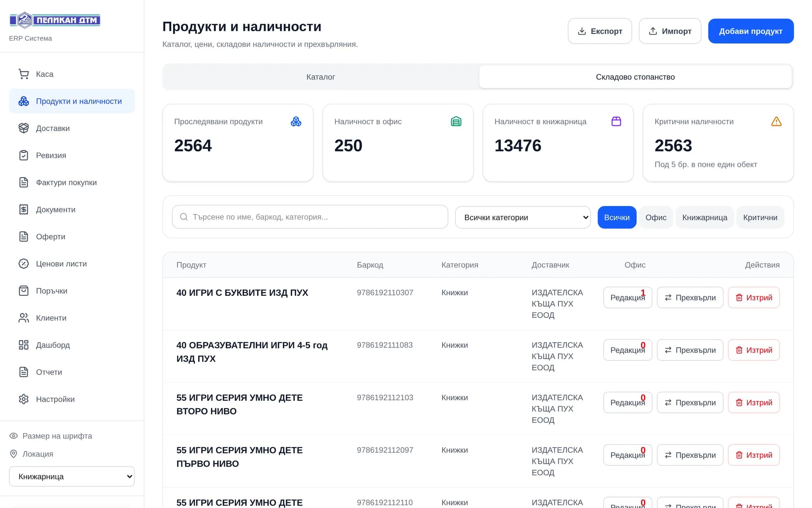Viewport: 812px width, 508px height.
Task: Click Прехвърли for 40 ИГРИ С БУКВИТЕ
Action: click(x=690, y=297)
